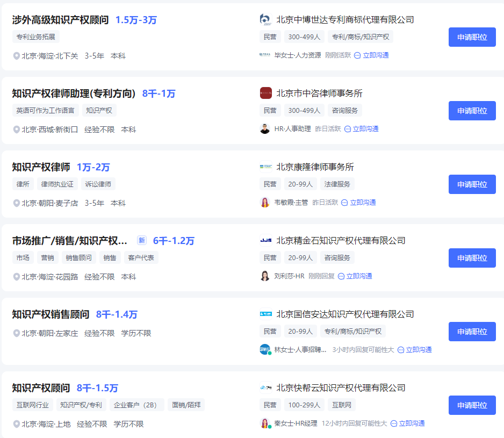The height and width of the screenshot is (438, 504).
Task: Click HR·人事助理 recruiter avatar
Action: 265,129
